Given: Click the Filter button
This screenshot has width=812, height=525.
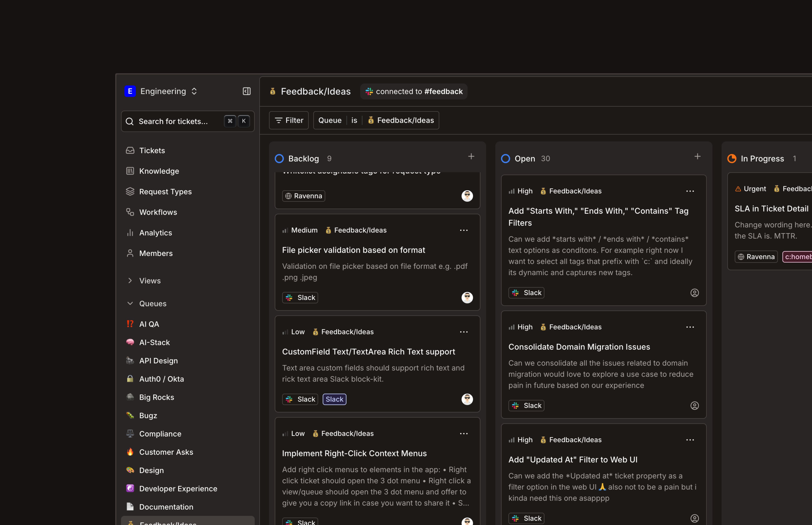Looking at the screenshot, I should coord(289,120).
